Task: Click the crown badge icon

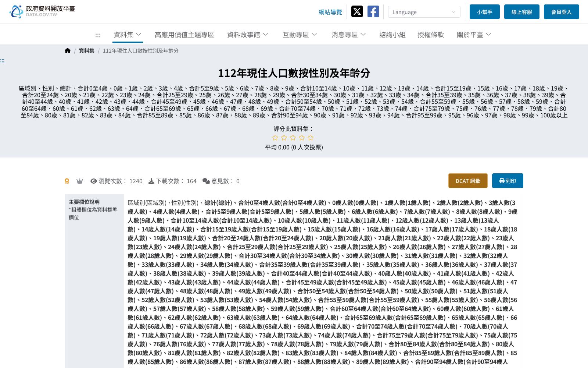Action: click(80, 181)
